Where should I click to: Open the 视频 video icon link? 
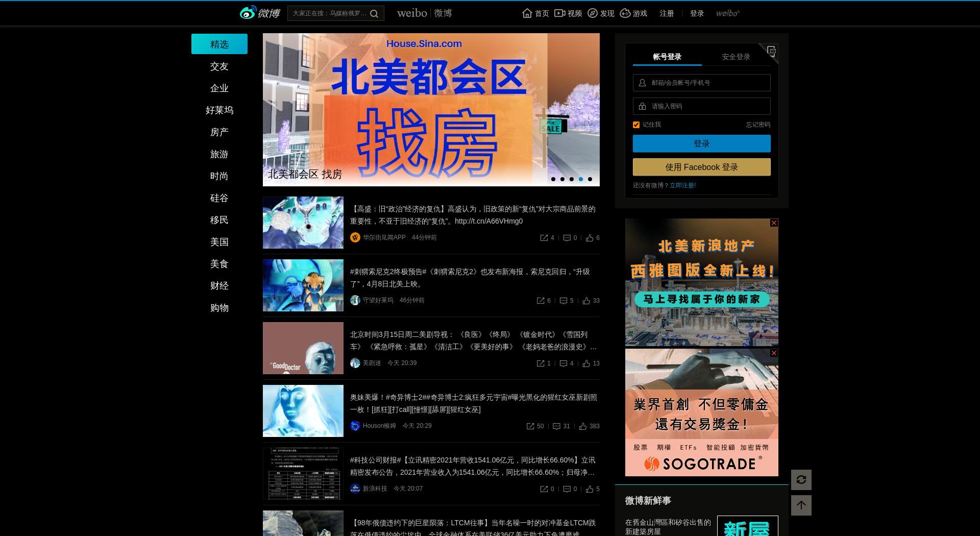[x=568, y=13]
